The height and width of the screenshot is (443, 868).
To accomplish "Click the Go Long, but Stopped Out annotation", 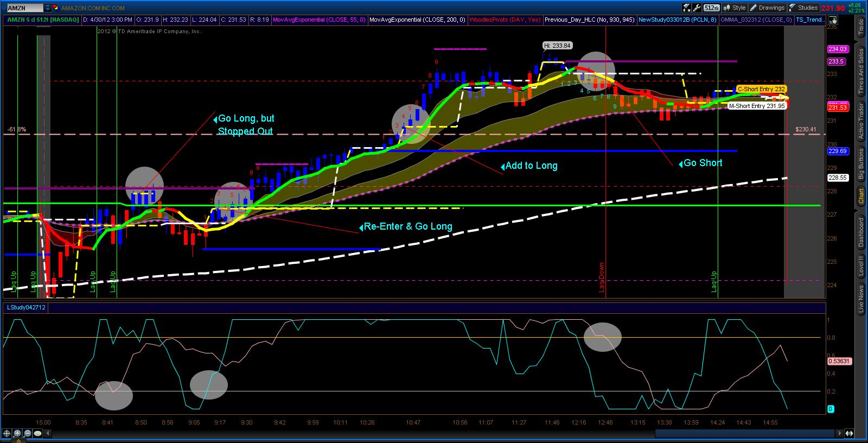I will click(x=246, y=124).
